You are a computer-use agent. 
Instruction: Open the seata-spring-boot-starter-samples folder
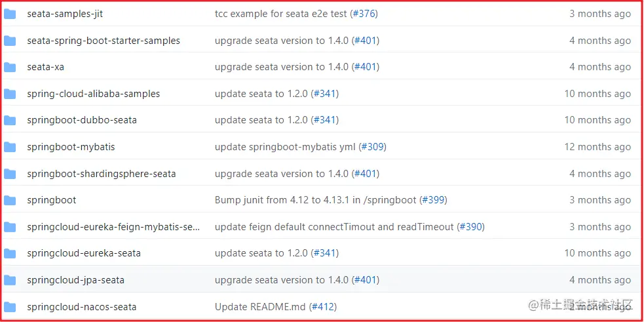pyautogui.click(x=104, y=41)
